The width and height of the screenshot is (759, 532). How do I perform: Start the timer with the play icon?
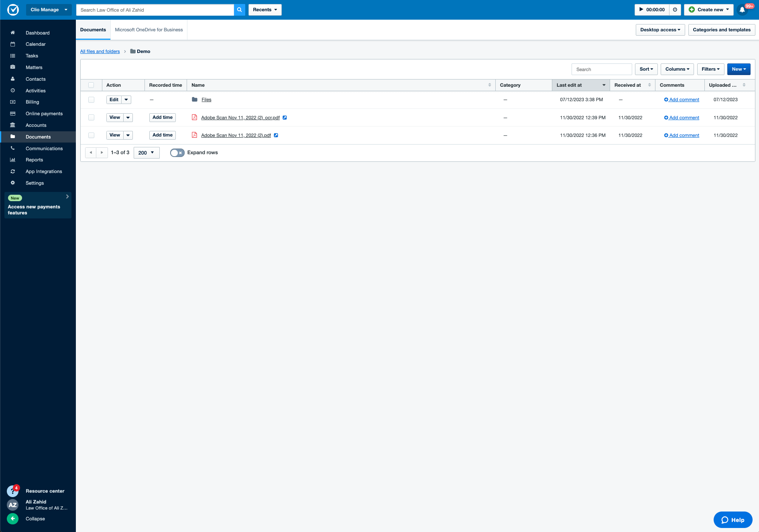[x=641, y=10]
